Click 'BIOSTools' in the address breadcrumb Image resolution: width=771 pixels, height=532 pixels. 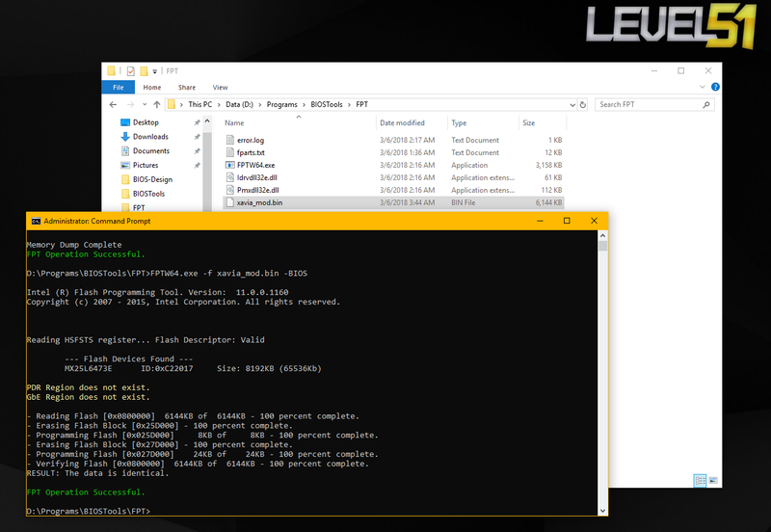click(x=327, y=104)
